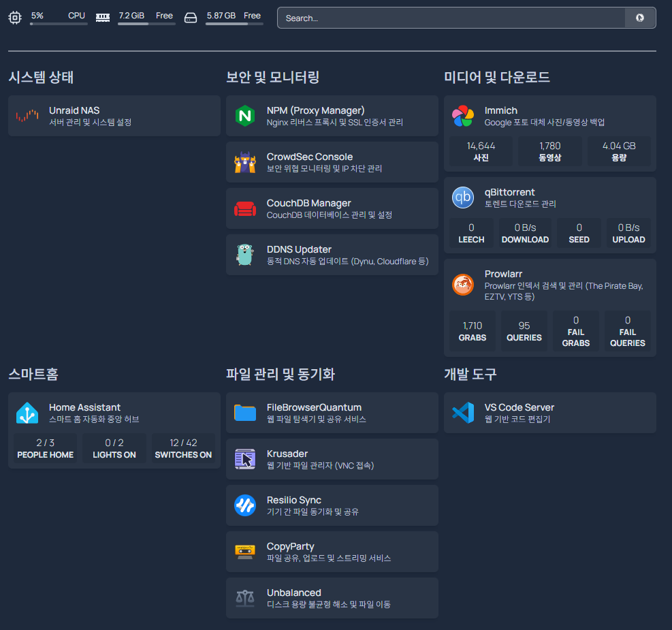Collapse the 파일 관리 및 동기화 section header
The image size is (672, 630).
281,374
